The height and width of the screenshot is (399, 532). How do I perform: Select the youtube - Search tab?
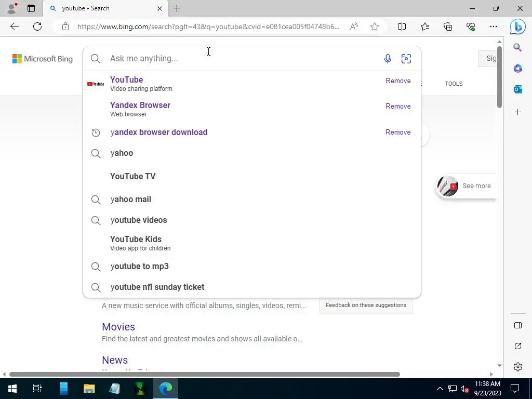point(105,8)
